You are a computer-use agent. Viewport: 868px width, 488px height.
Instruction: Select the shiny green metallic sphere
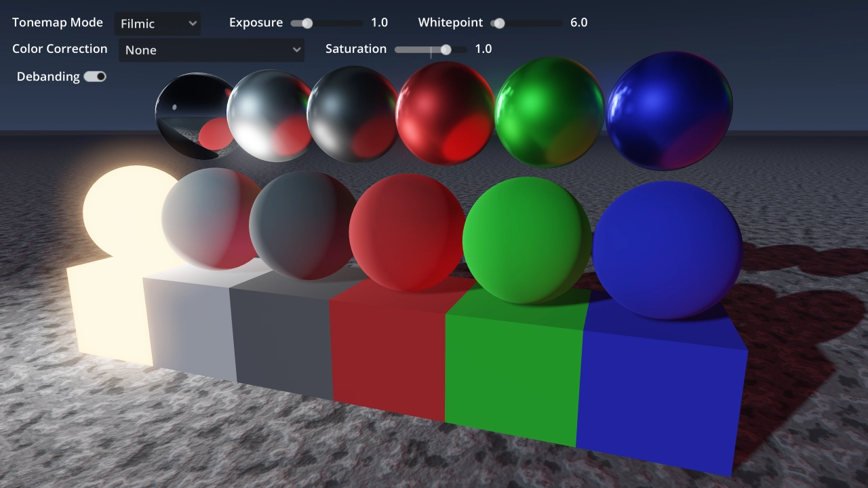pyautogui.click(x=549, y=112)
